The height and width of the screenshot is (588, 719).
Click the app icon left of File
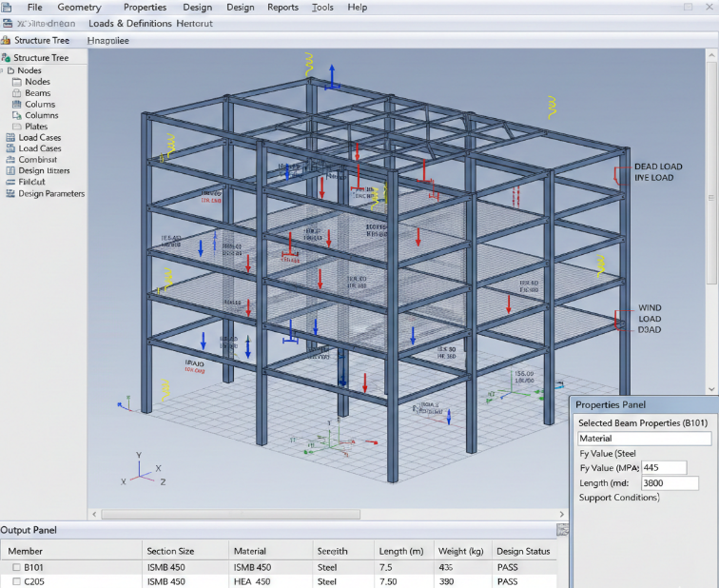9,8
